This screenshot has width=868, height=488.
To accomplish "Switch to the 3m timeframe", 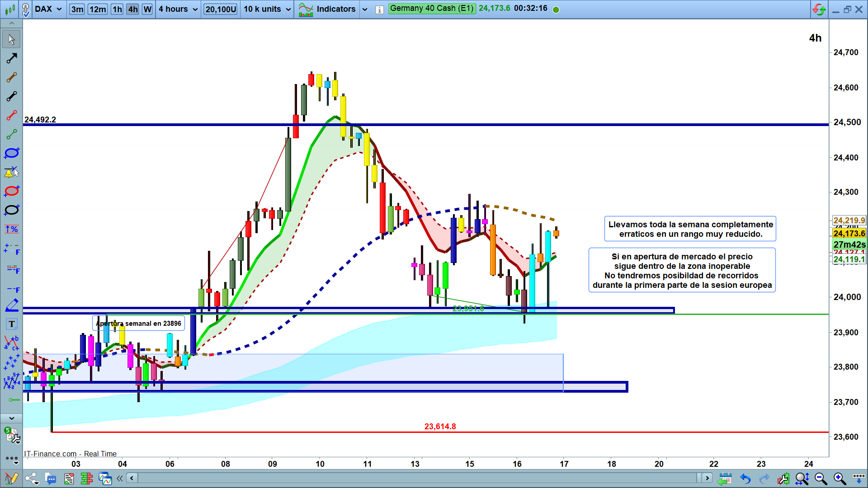I will point(77,9).
